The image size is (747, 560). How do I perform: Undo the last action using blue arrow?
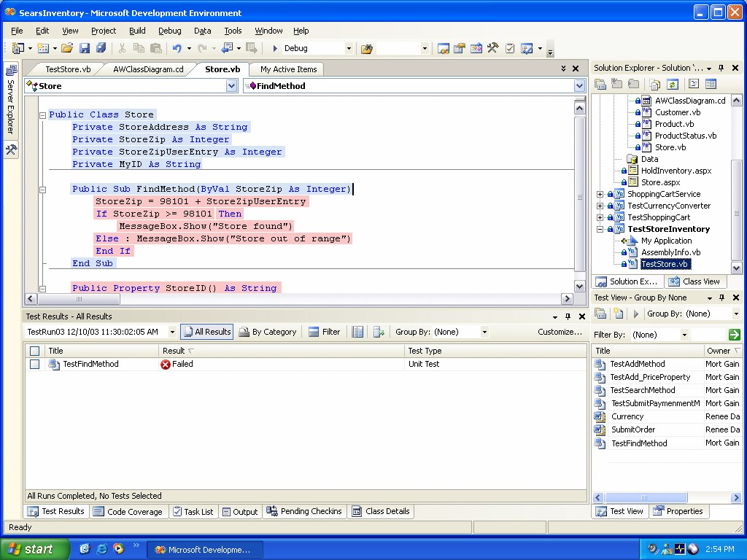(x=177, y=48)
